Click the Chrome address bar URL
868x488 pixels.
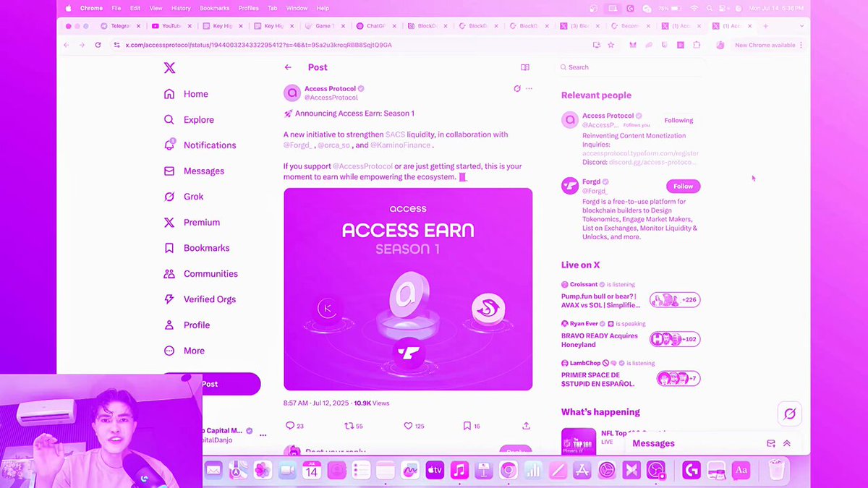(x=258, y=45)
